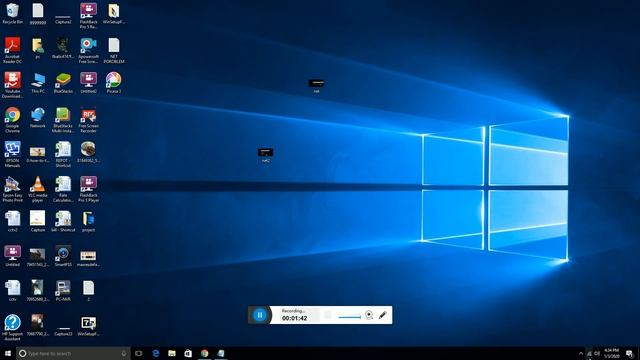
Task: Select the This PC desktop icon
Action: (38, 83)
